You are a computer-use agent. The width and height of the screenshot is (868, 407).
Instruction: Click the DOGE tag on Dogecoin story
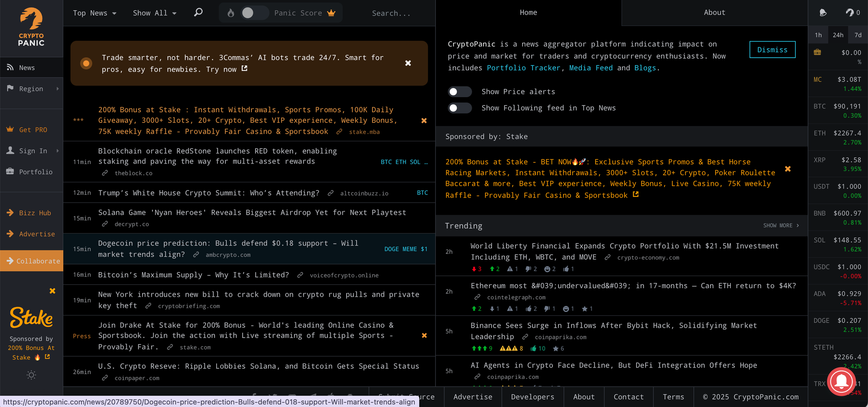click(x=391, y=249)
